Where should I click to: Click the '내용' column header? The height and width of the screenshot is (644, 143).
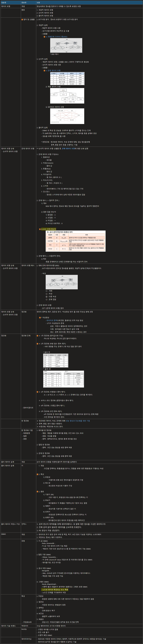(89, 2)
